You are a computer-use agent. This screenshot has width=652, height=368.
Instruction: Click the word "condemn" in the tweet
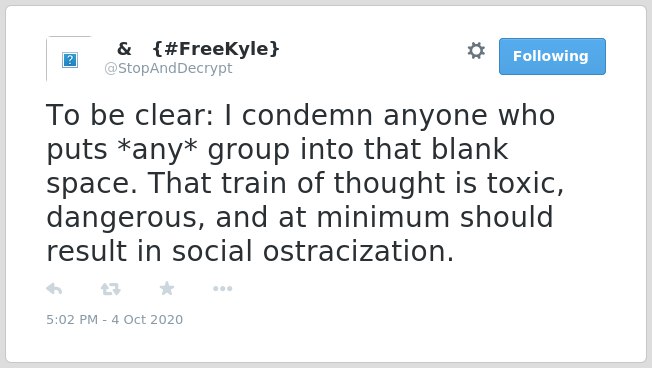tap(307, 115)
